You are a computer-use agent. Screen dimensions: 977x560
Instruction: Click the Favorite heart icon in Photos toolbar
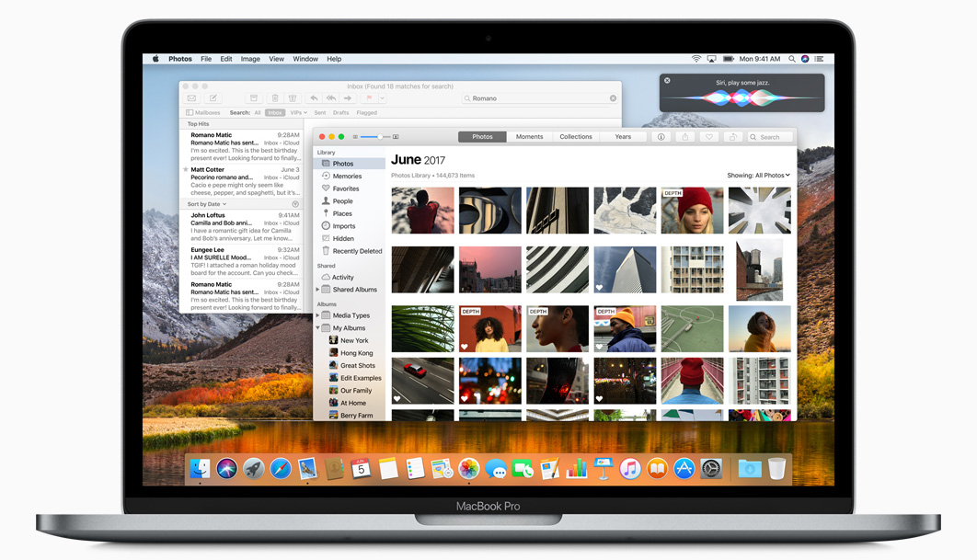(x=708, y=137)
